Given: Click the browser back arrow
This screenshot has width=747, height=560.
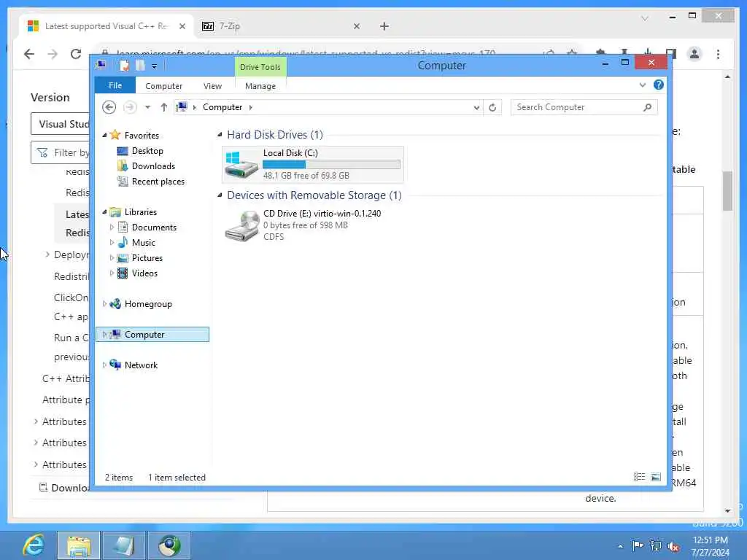Looking at the screenshot, I should 29,54.
